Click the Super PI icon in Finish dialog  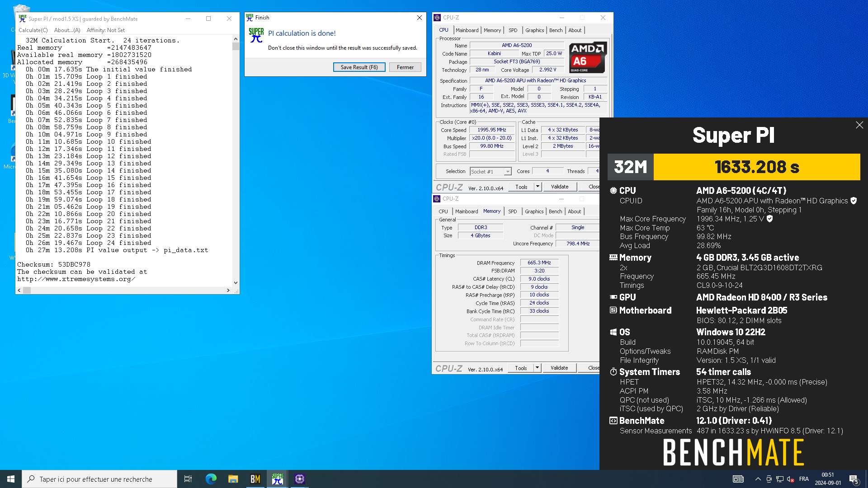256,35
